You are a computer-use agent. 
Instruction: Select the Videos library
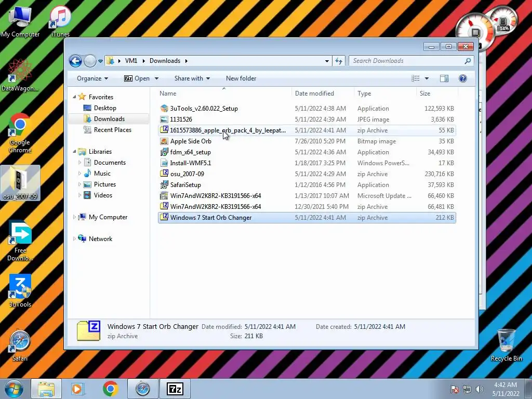tap(103, 195)
